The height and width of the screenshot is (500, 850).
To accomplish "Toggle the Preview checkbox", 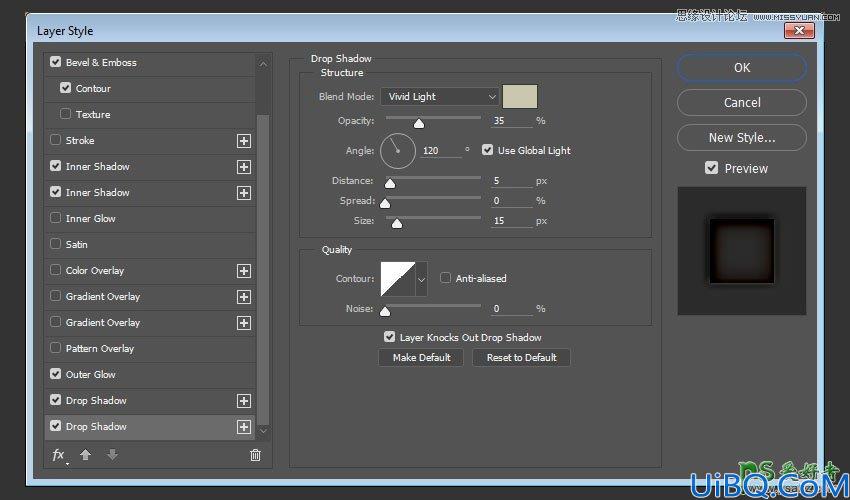I will click(712, 168).
